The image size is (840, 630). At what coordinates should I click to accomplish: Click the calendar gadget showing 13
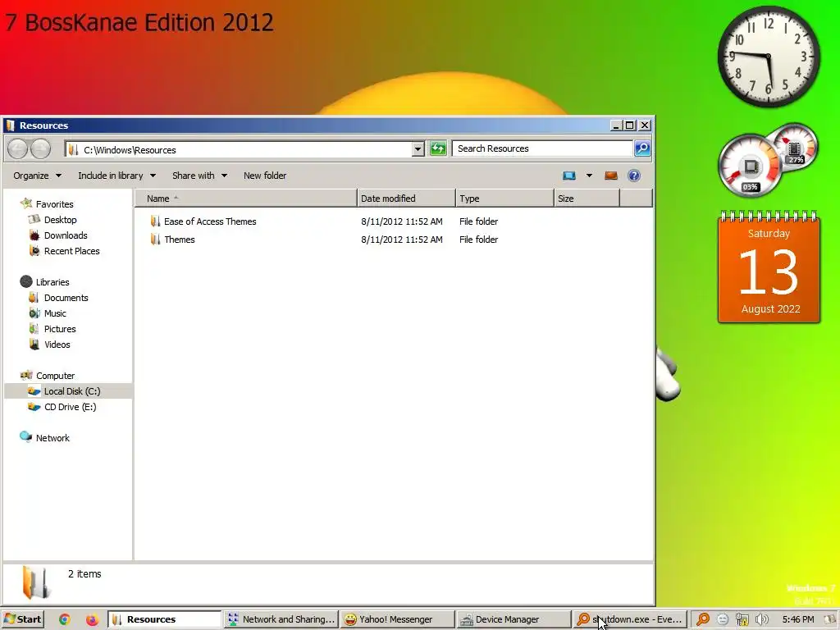pyautogui.click(x=769, y=267)
